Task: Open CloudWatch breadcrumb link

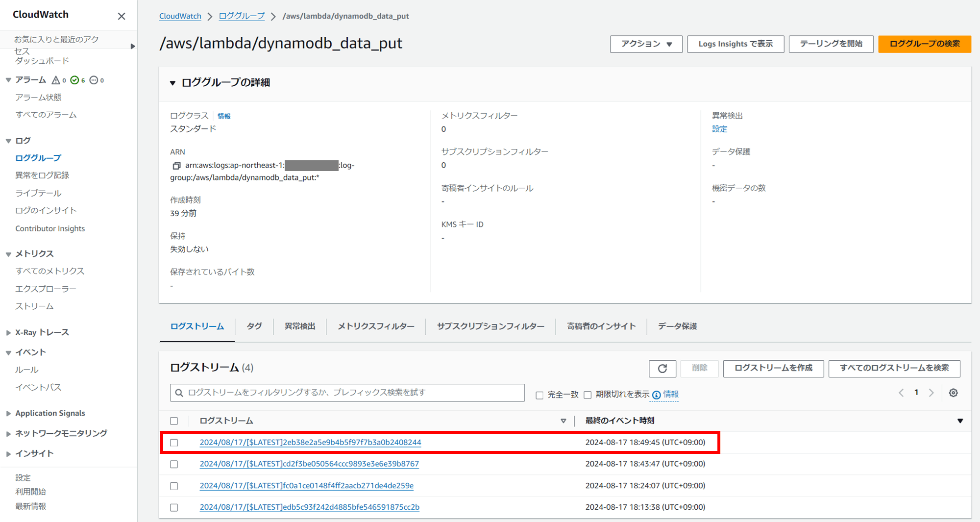Action: tap(180, 16)
